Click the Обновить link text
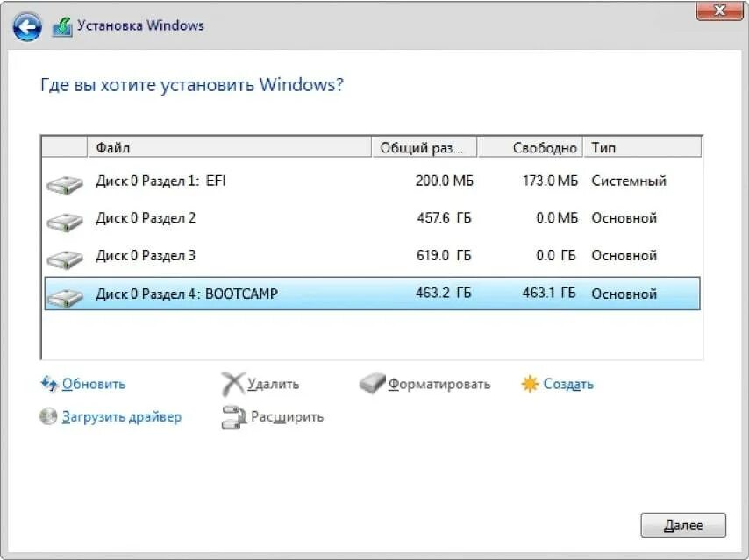This screenshot has width=749, height=560. click(x=92, y=383)
